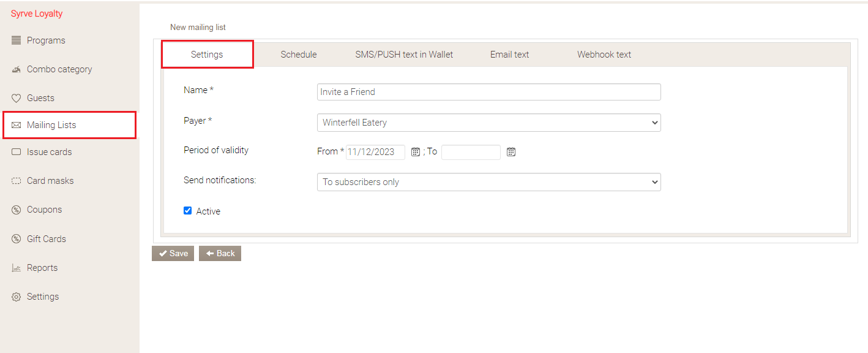Click the Name input field
Screen dimensions: 868x353
pyautogui.click(x=488, y=92)
